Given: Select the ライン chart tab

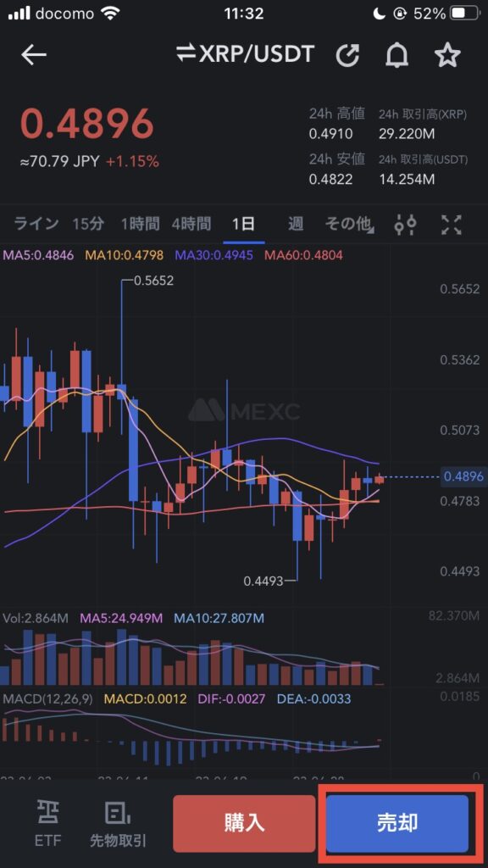Looking at the screenshot, I should [x=36, y=224].
